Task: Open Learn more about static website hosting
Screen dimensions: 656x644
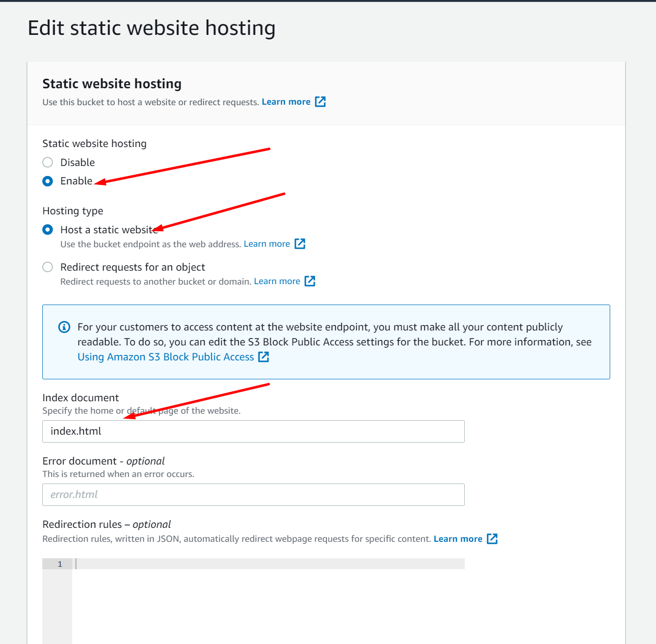Action: (x=286, y=101)
